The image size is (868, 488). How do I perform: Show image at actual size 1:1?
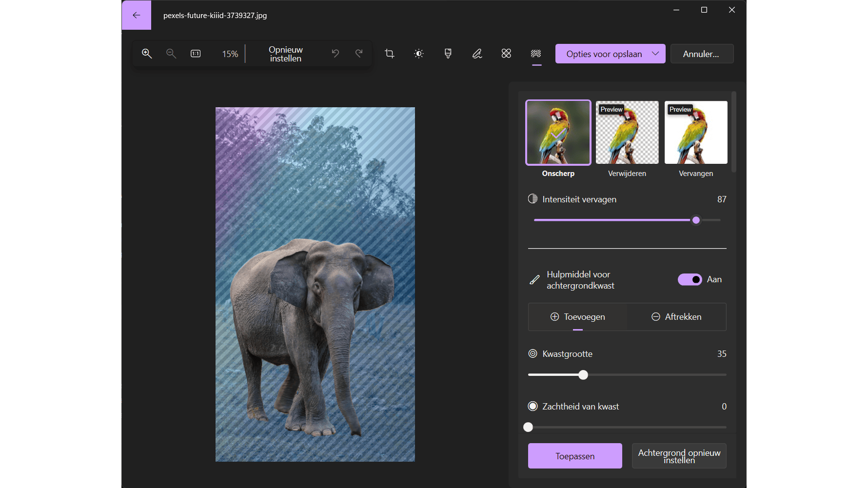196,54
